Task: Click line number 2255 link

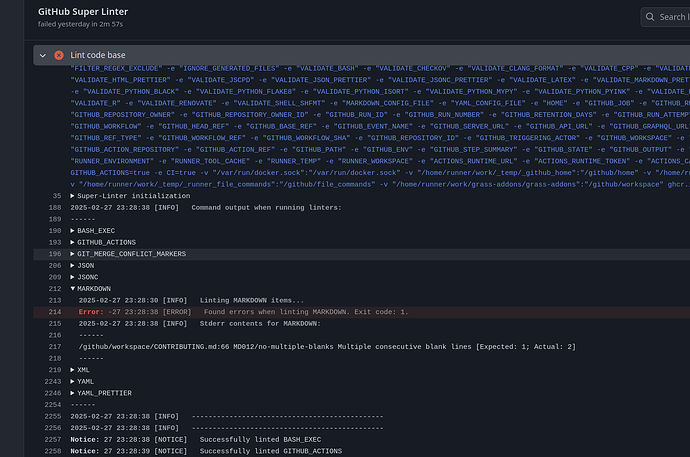Action: coord(53,416)
